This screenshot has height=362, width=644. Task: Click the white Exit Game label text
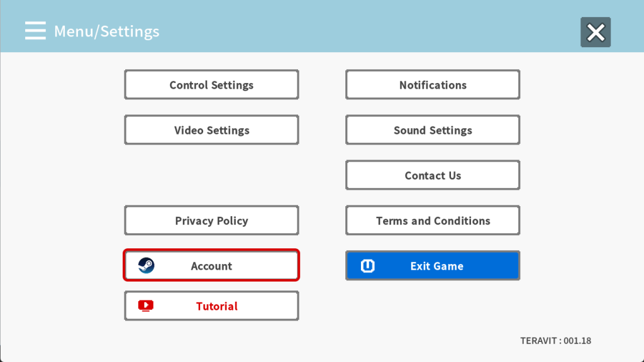[437, 266]
